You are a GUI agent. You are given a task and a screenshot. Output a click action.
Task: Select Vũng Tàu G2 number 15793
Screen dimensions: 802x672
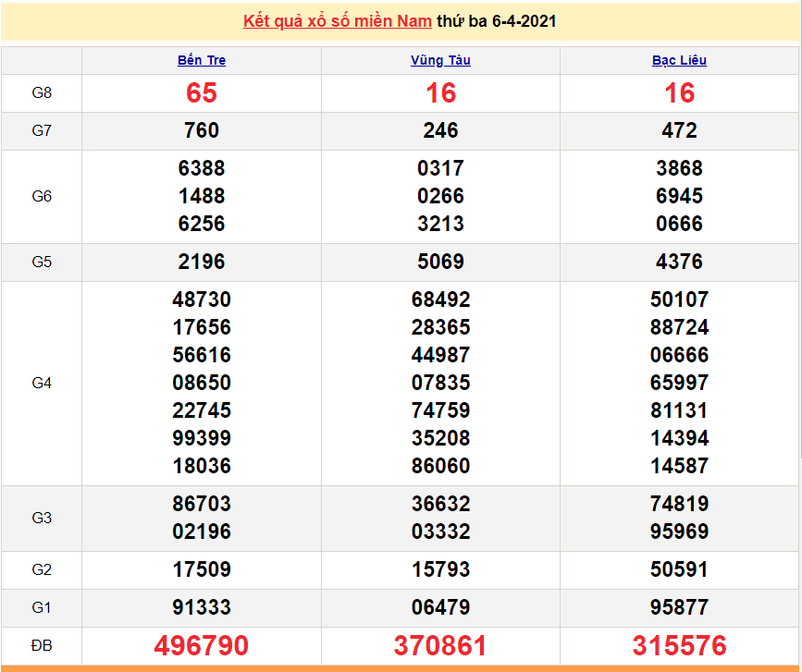(x=440, y=569)
